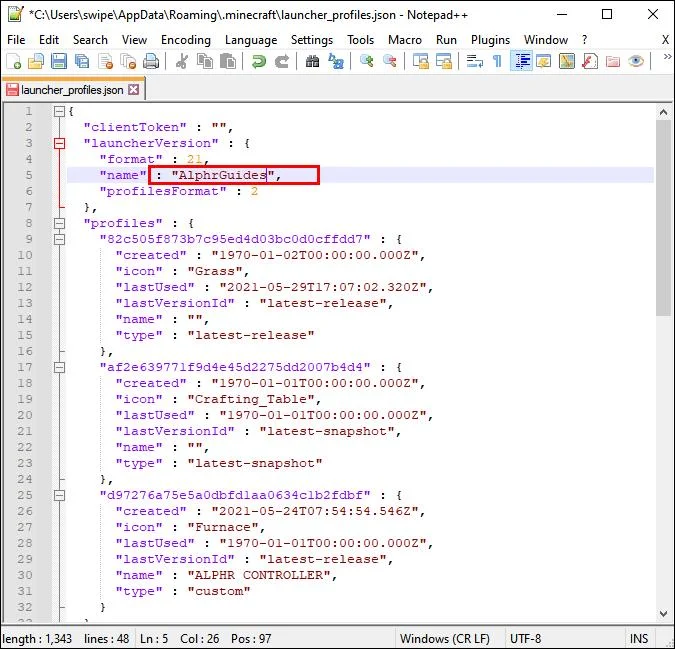Screen dimensions: 675x649
Task: Open the Edit menu
Action: pyautogui.click(x=49, y=40)
